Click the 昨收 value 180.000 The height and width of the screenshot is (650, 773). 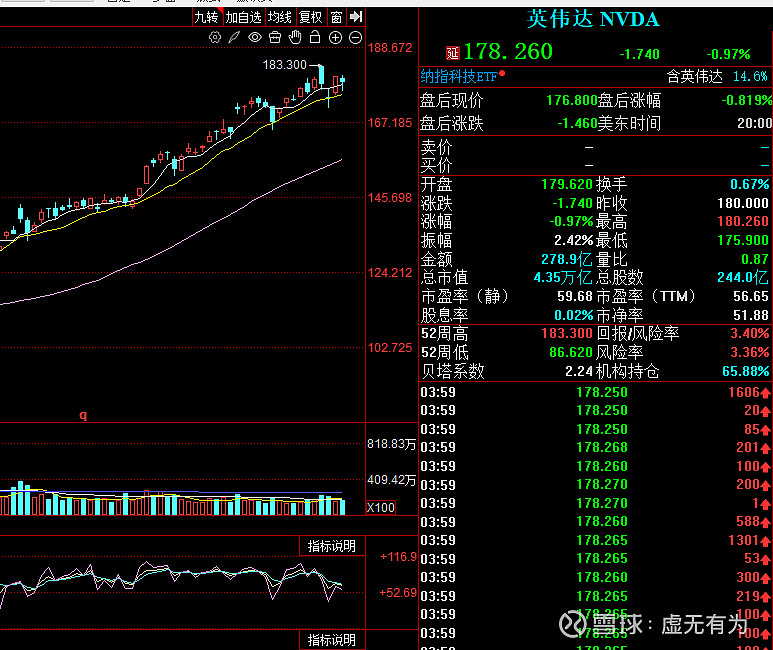(742, 203)
